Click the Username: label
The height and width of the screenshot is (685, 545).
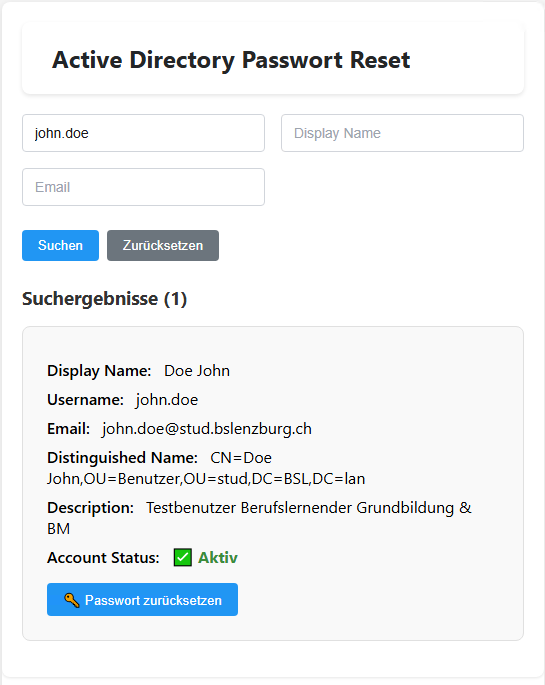click(x=86, y=400)
